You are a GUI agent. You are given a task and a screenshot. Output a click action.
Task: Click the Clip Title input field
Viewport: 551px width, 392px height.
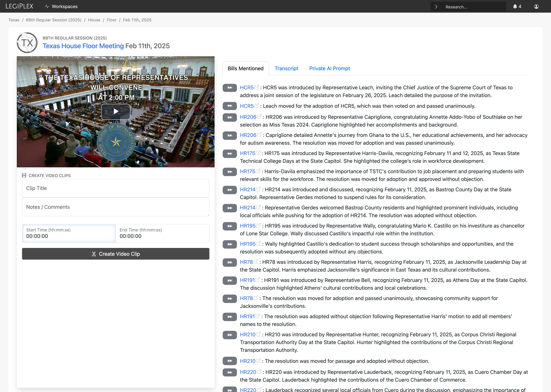coord(116,188)
